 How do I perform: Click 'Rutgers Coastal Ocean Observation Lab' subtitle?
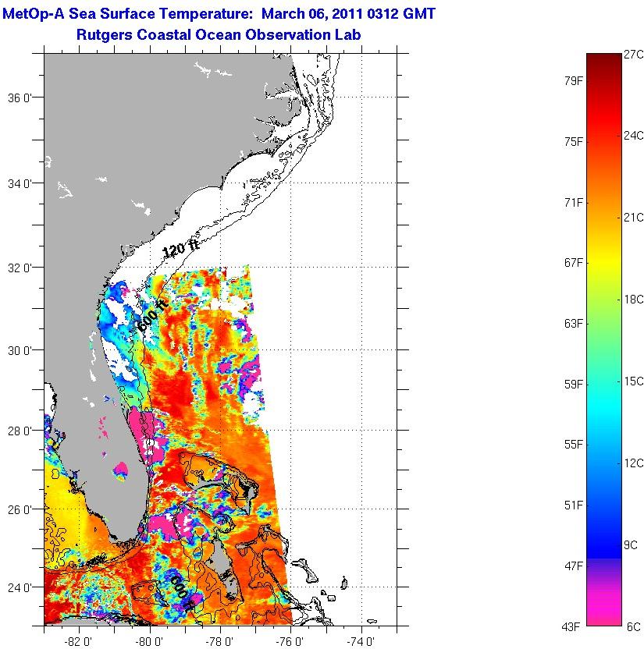click(x=219, y=34)
